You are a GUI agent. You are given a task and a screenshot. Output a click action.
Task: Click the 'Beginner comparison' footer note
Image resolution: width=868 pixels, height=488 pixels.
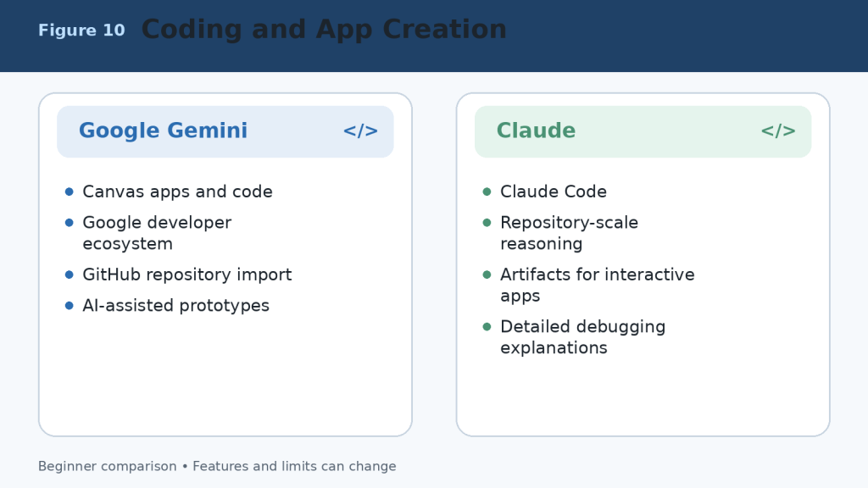point(217,467)
